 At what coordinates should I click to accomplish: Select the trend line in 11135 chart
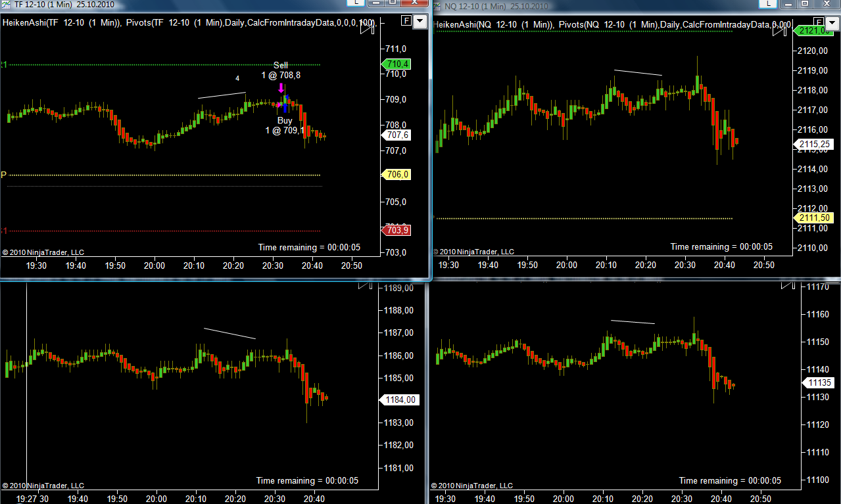(633, 322)
